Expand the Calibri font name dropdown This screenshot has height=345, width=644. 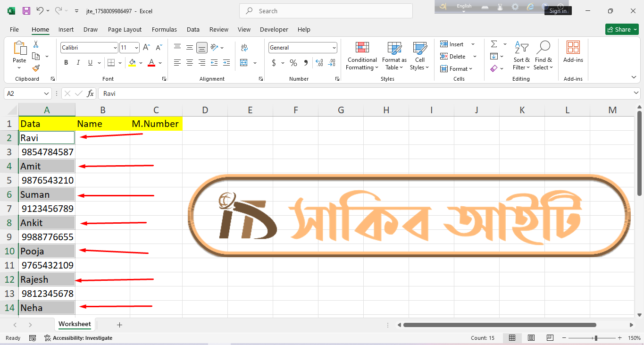click(x=115, y=48)
